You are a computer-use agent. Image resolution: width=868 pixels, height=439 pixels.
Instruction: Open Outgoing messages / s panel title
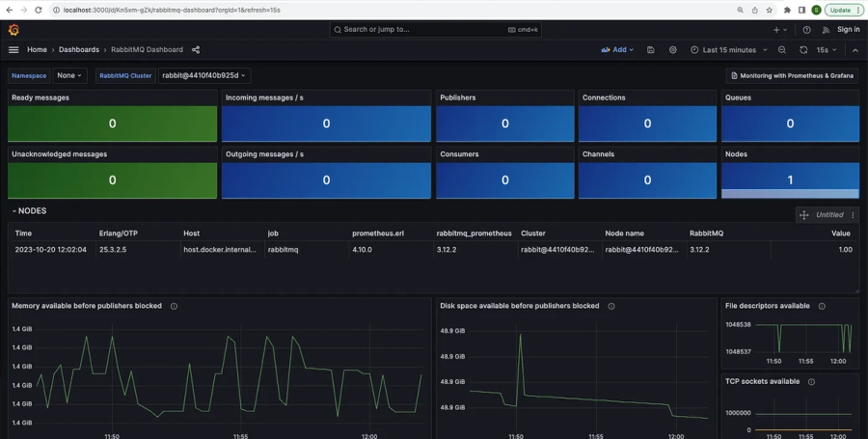(x=264, y=154)
